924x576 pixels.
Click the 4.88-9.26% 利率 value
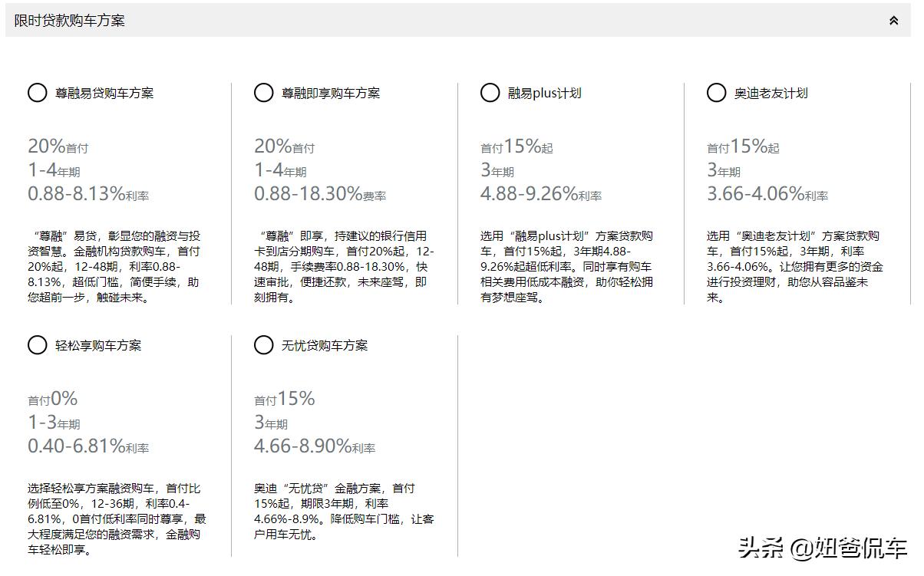pos(541,194)
